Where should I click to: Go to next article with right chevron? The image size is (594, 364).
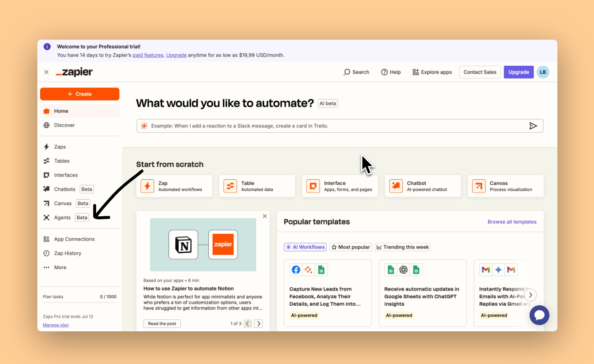pos(258,324)
